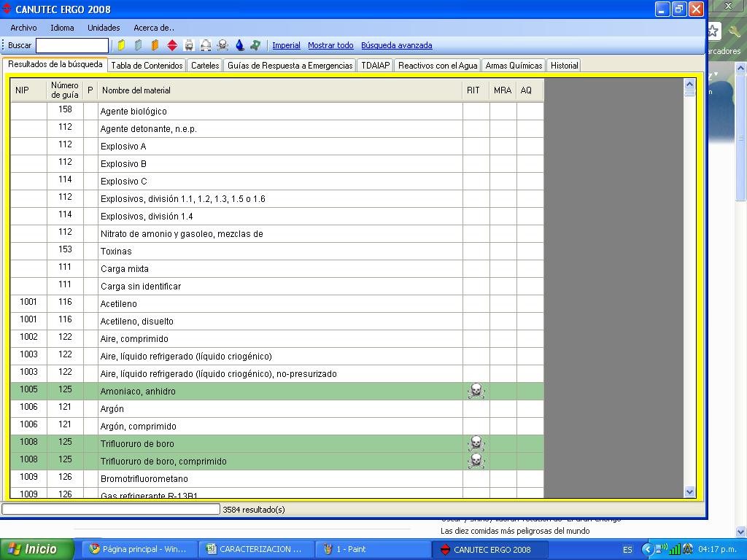Open the Acerca de.. menu
The image size is (747, 560).
(x=154, y=28)
